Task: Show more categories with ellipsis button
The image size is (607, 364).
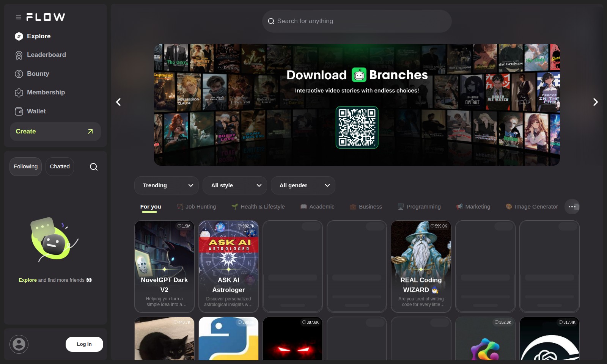Action: (x=572, y=207)
